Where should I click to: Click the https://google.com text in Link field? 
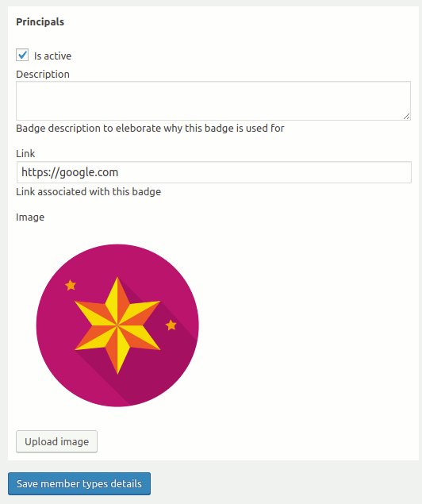(70, 172)
